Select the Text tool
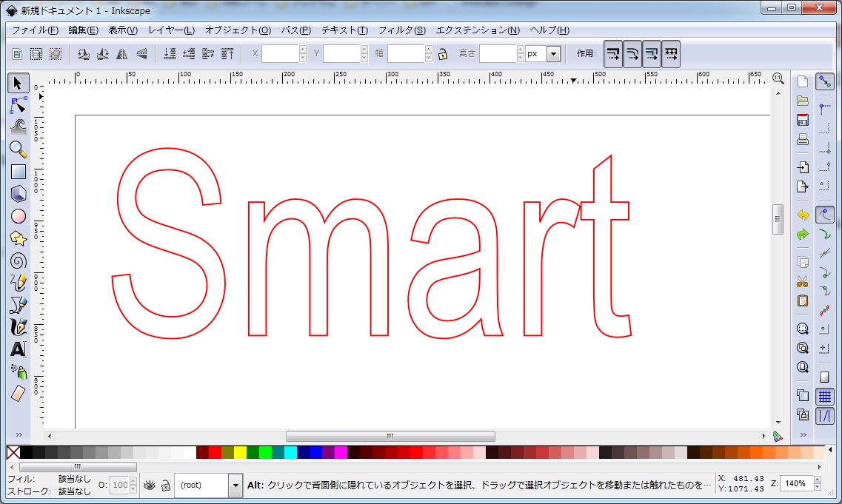 (x=18, y=349)
